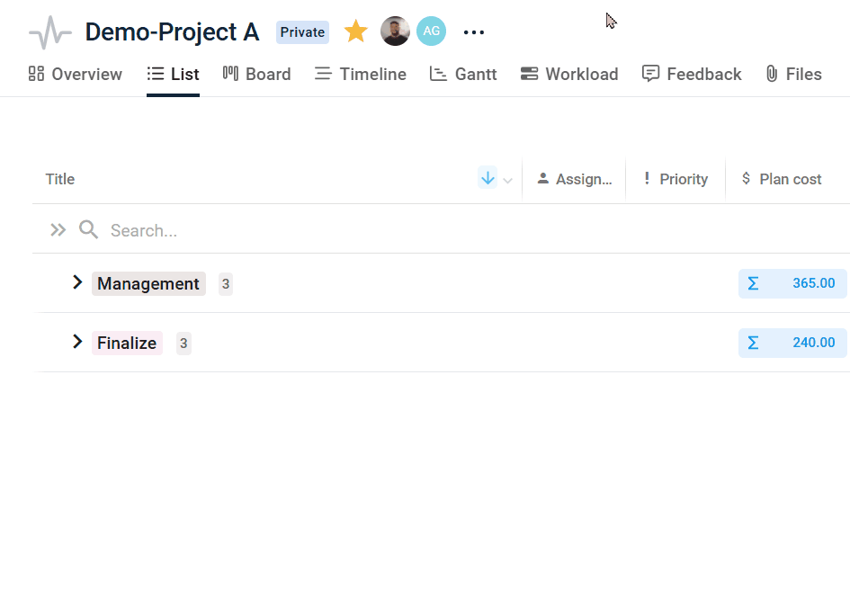Switch to the Overview tab
Image resolution: width=850 pixels, height=616 pixels.
coord(76,74)
